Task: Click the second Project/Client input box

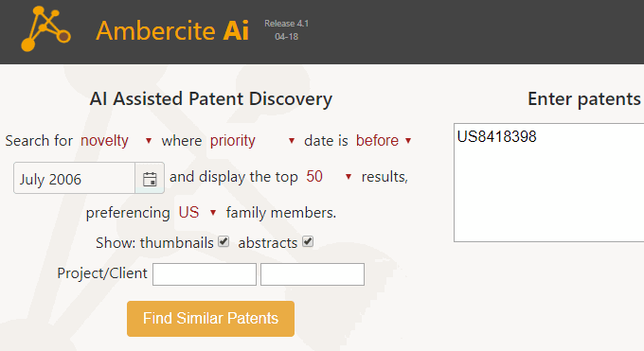Action: (313, 274)
